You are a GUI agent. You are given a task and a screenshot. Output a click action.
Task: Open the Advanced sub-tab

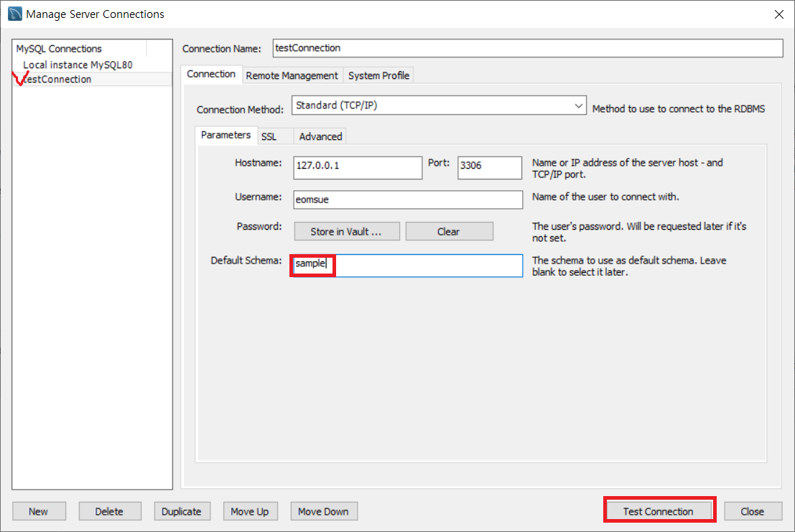320,137
